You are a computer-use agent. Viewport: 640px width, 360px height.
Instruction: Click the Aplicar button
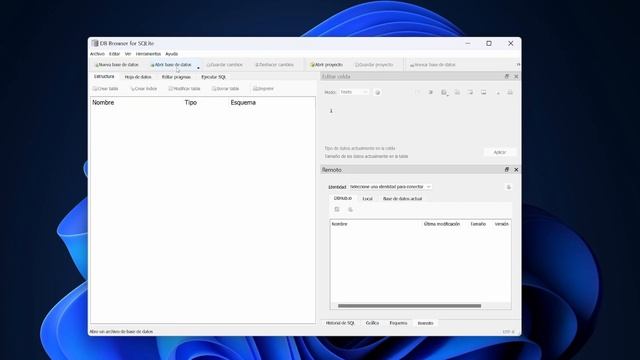click(x=500, y=152)
